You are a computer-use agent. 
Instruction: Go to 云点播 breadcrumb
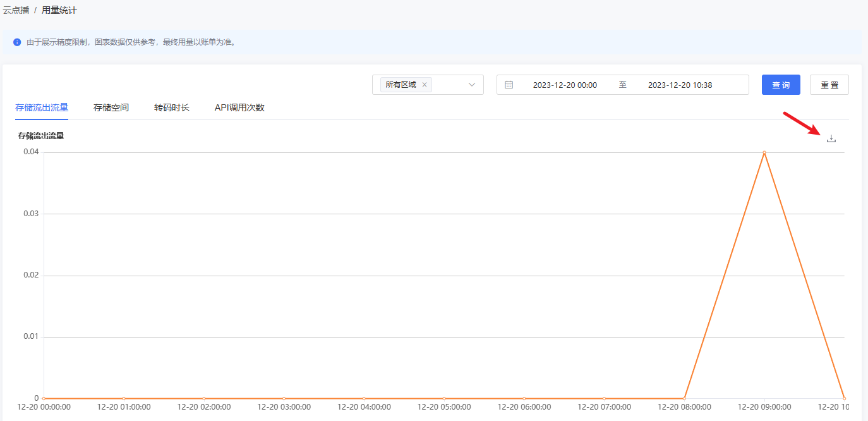(x=16, y=10)
